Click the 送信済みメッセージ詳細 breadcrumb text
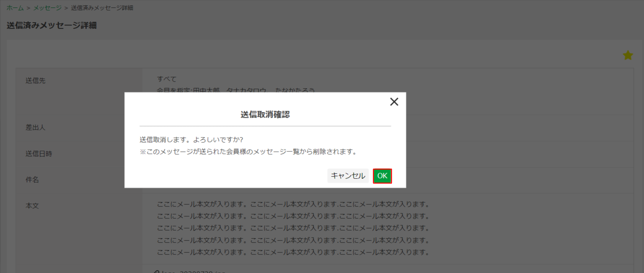Image resolution: width=644 pixels, height=273 pixels. (x=102, y=8)
